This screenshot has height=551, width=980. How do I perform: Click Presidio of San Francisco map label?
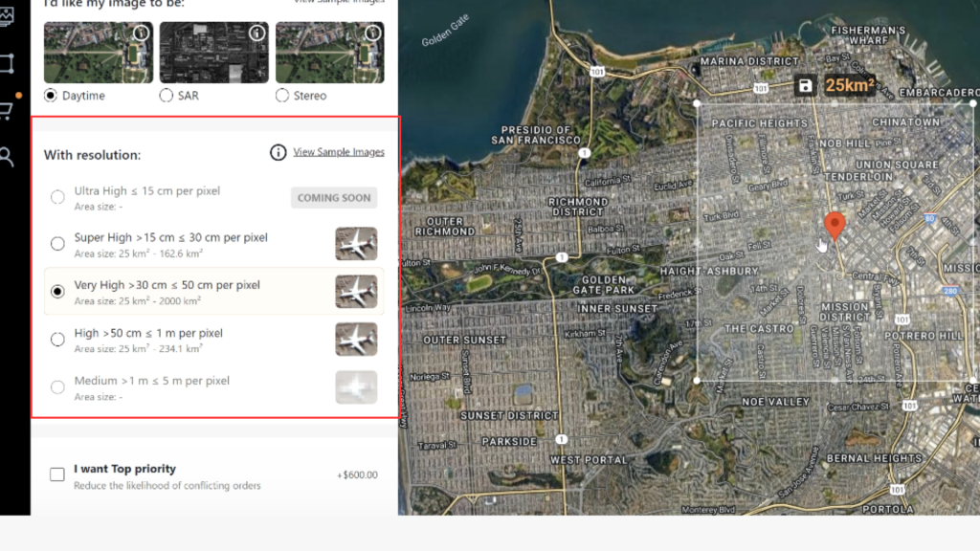tap(536, 135)
